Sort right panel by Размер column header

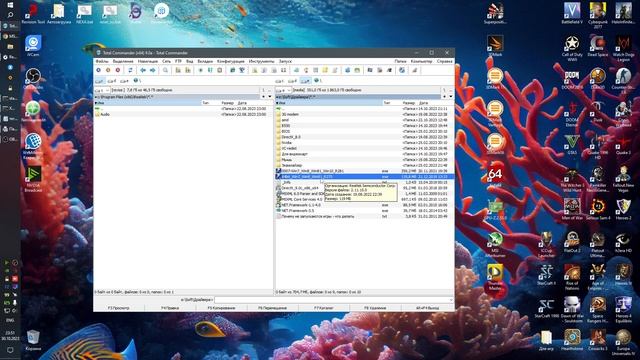pos(409,103)
